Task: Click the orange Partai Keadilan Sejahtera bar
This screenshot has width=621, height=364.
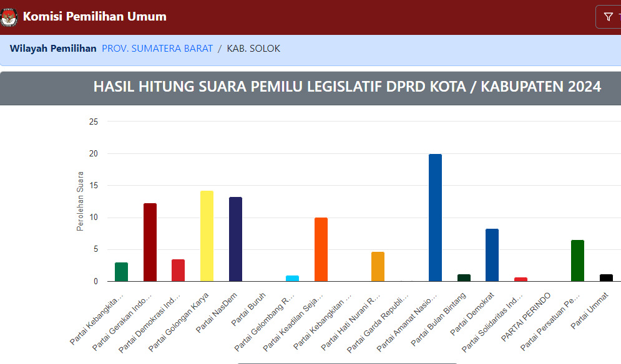Action: tap(320, 249)
